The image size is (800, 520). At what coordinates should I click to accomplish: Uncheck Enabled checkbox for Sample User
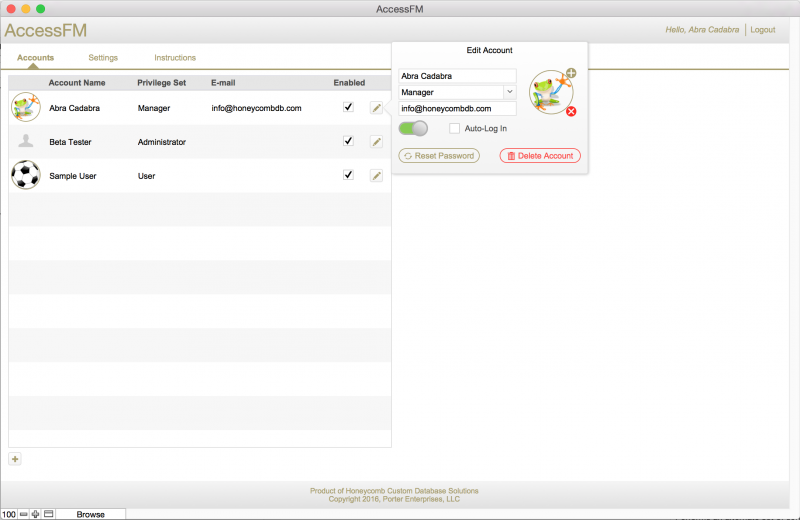[x=348, y=174]
